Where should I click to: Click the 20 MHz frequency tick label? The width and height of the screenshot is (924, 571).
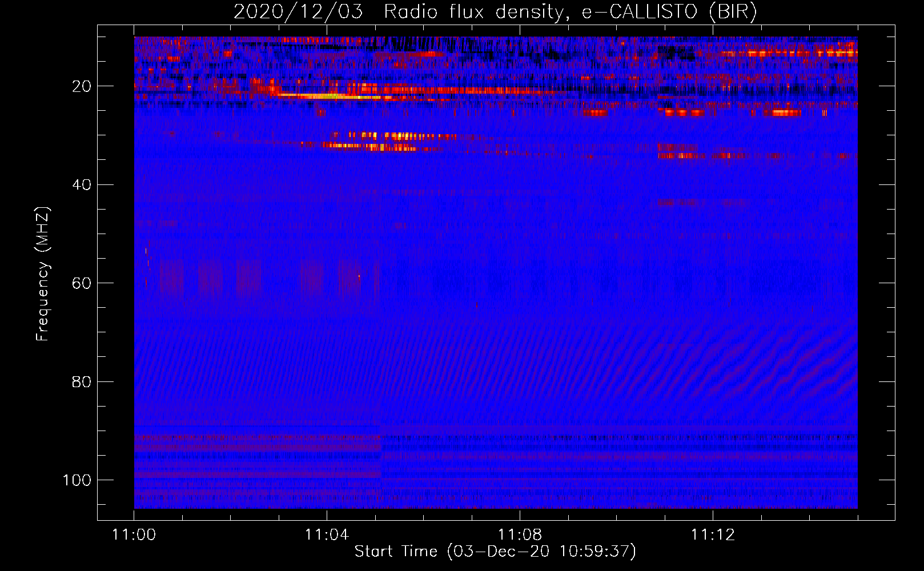[x=82, y=86]
